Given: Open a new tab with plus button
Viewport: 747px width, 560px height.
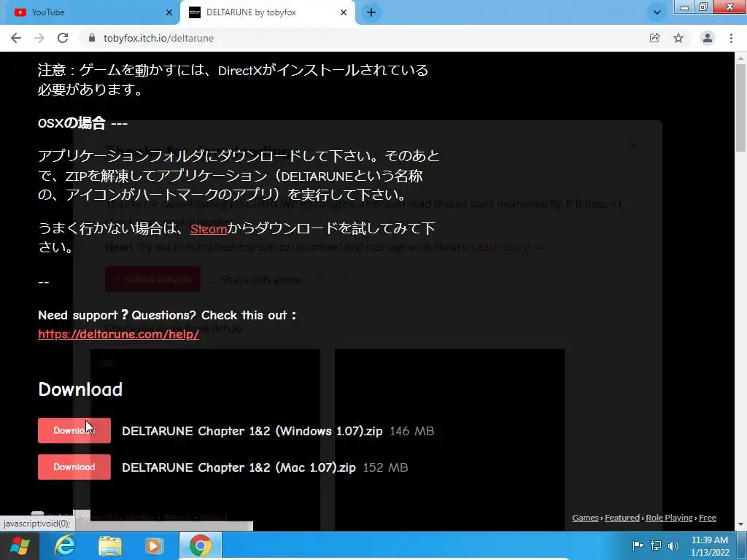Looking at the screenshot, I should point(371,12).
